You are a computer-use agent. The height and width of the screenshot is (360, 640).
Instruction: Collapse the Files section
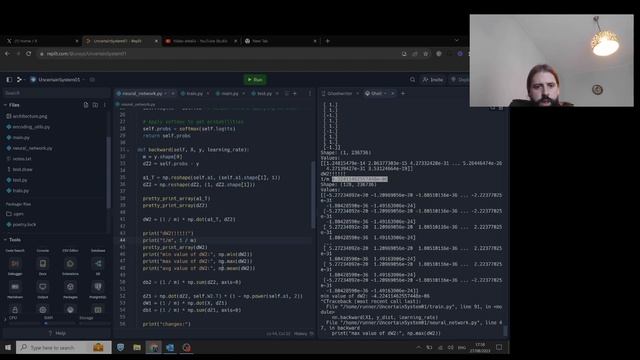(12, 105)
